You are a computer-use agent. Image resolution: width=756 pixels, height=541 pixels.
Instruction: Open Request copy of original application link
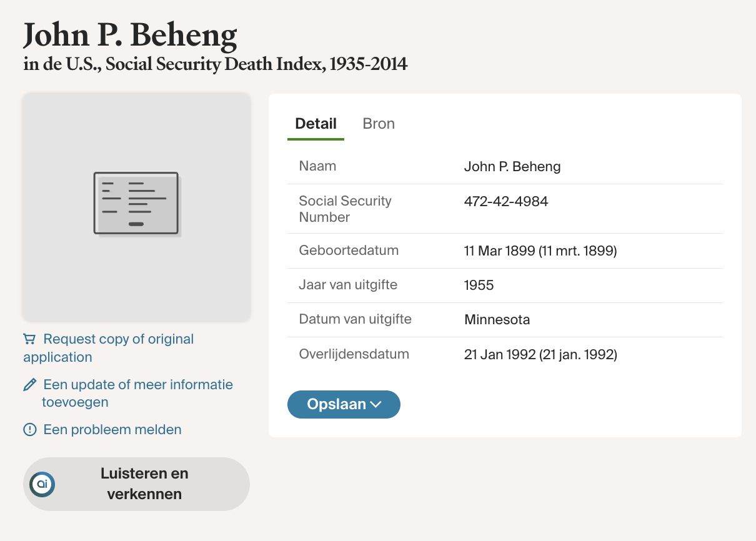(117, 339)
